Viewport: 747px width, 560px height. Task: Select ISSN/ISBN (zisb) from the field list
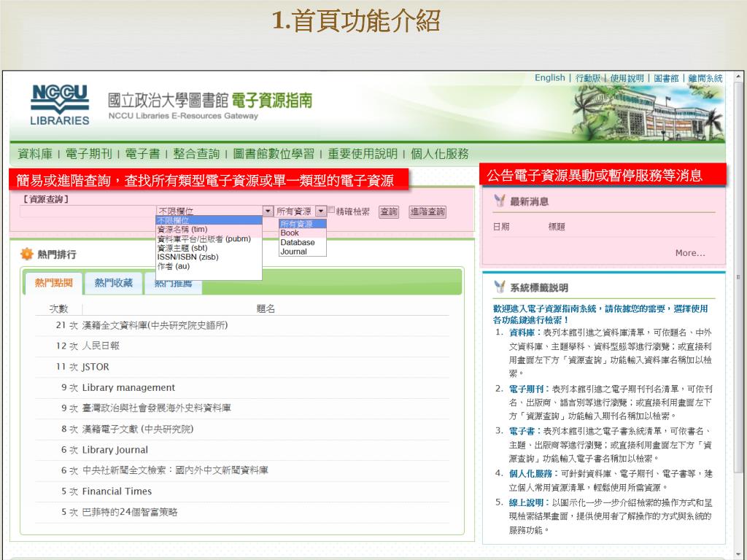click(187, 257)
